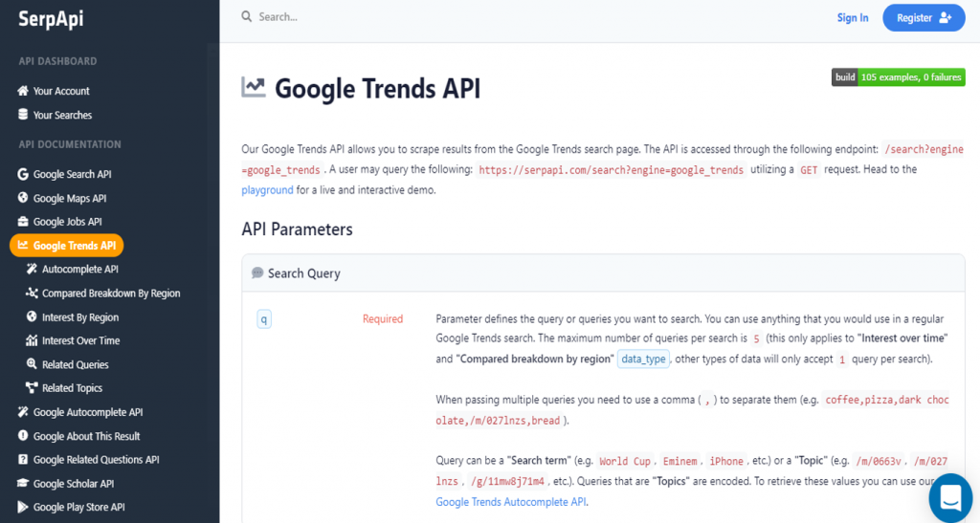This screenshot has height=523, width=980.
Task: Select the highlighted Google Trends API item
Action: [x=67, y=246]
